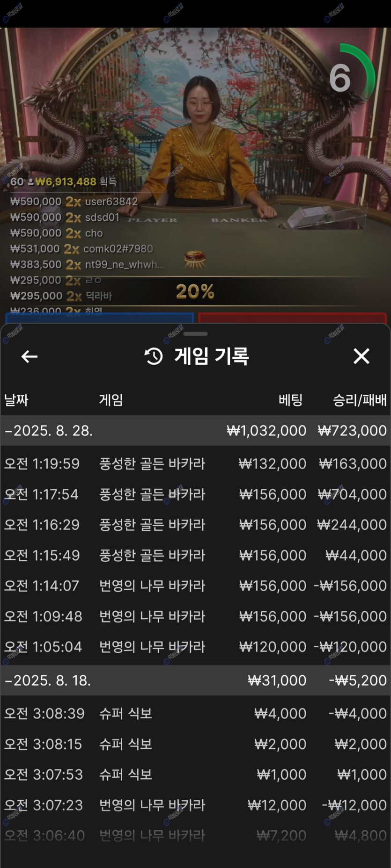
Task: Click the 날짜 column header
Action: [x=16, y=400]
